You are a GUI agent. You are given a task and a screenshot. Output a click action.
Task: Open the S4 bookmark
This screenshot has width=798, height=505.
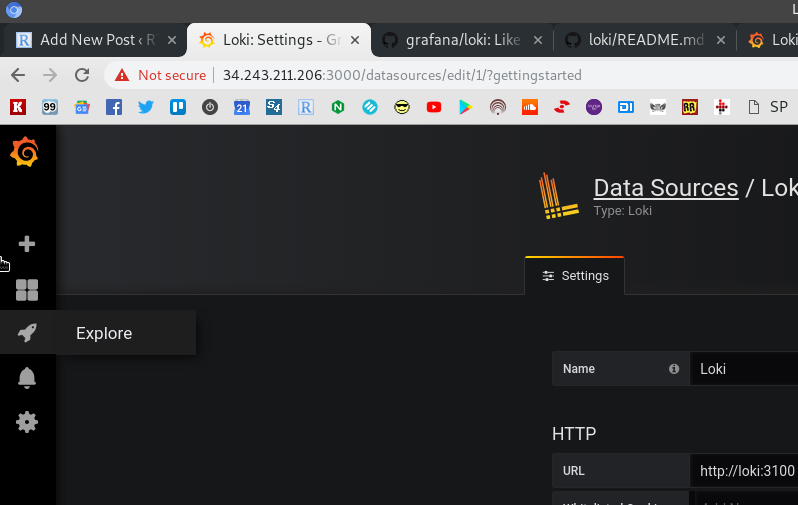pos(274,107)
